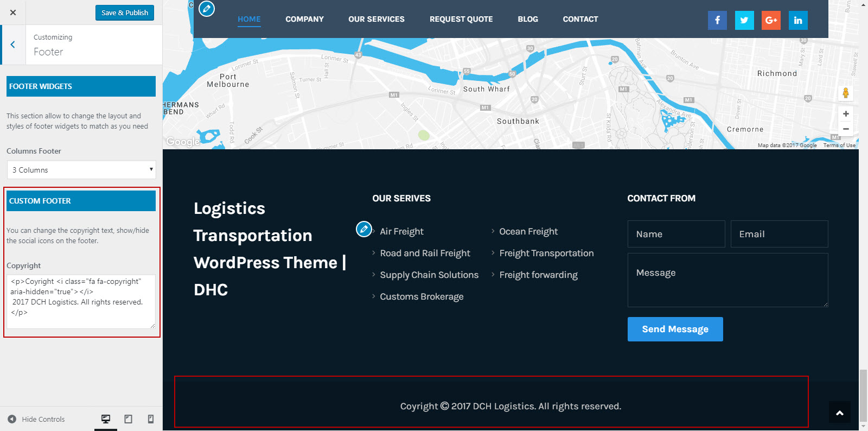Viewport: 868px width, 431px height.
Task: Close the Customizer with the X icon
Action: pyautogui.click(x=13, y=12)
